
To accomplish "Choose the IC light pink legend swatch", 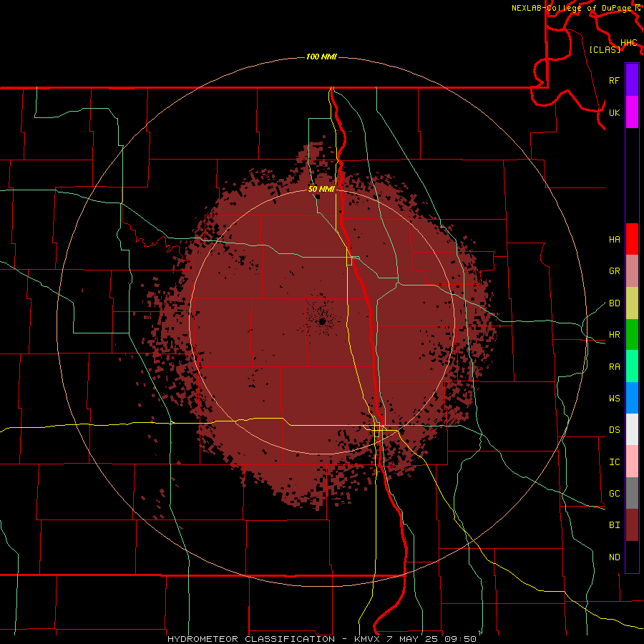I will tap(632, 462).
